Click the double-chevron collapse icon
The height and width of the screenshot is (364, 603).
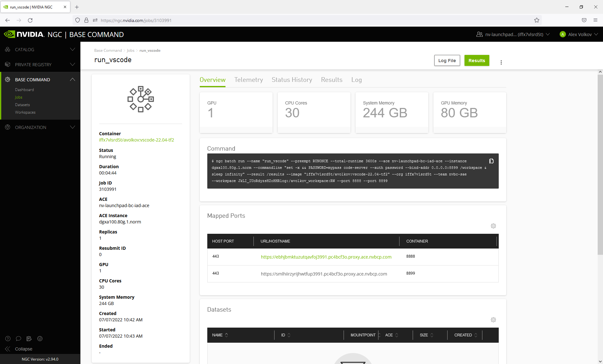8,349
